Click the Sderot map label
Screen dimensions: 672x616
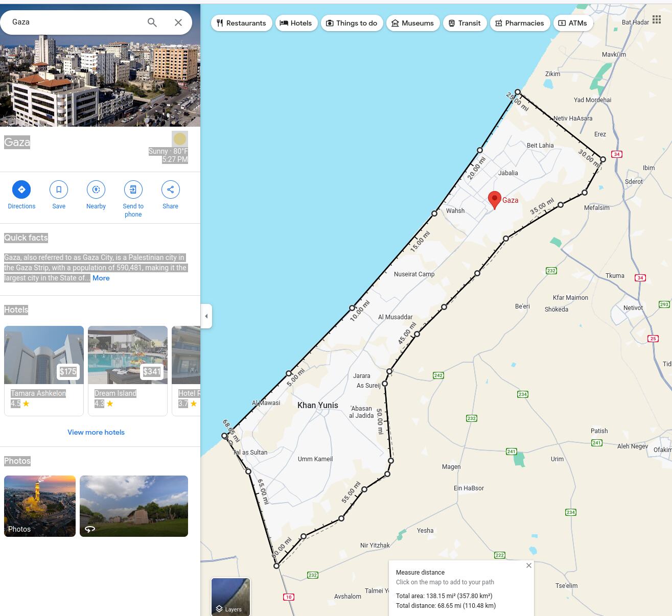634,182
